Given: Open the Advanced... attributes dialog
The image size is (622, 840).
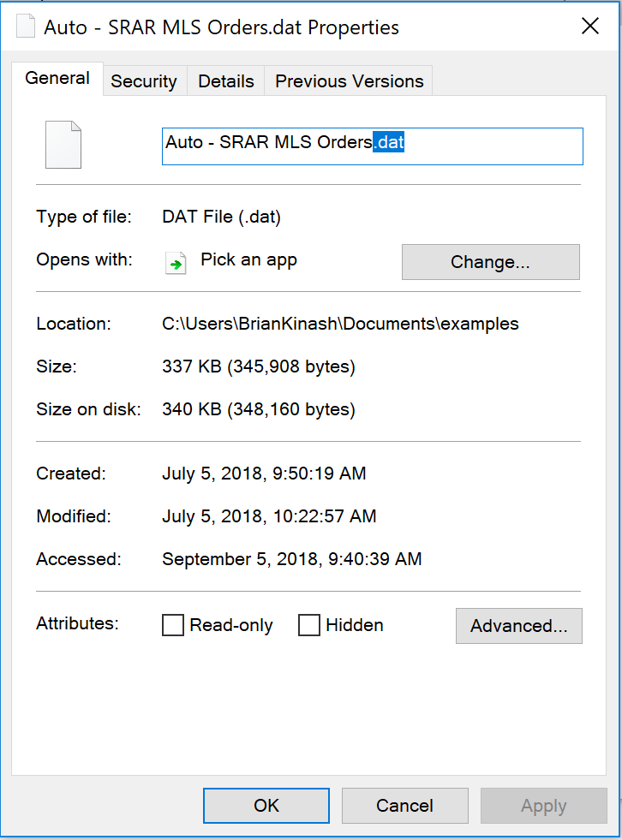Looking at the screenshot, I should pos(519,626).
